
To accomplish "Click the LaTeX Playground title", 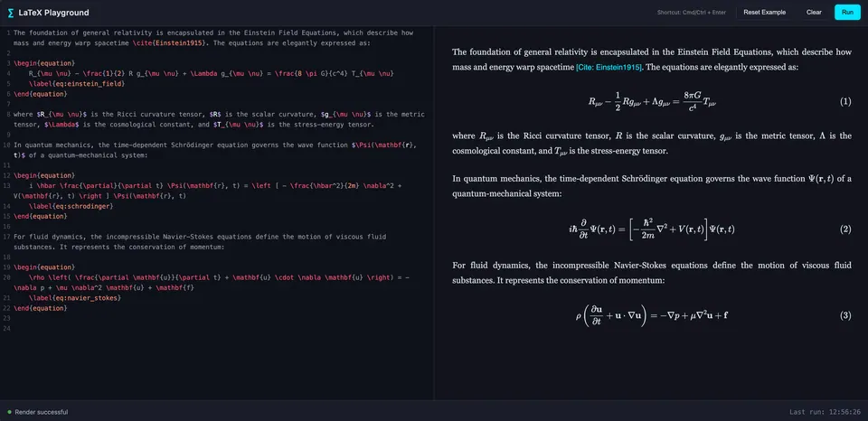I will pos(53,13).
